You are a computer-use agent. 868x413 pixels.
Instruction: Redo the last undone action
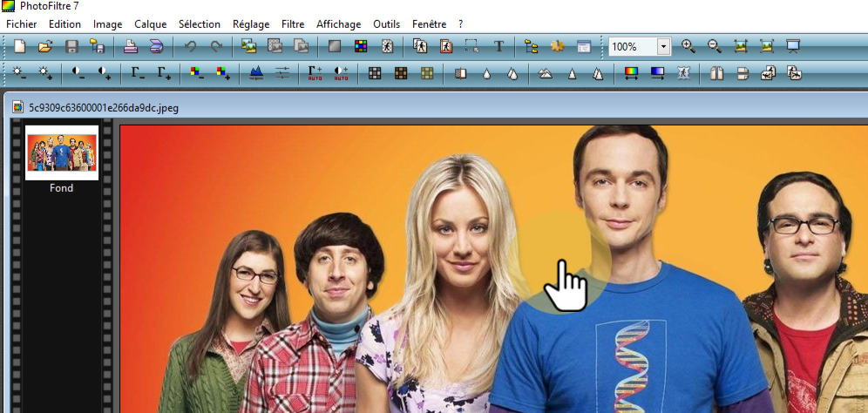point(216,46)
